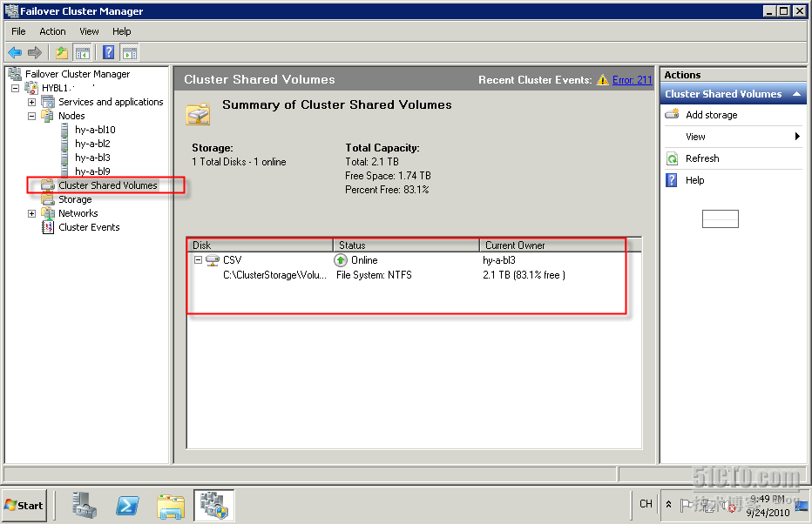Open Server Manager from the taskbar
This screenshot has width=812, height=524.
point(85,506)
